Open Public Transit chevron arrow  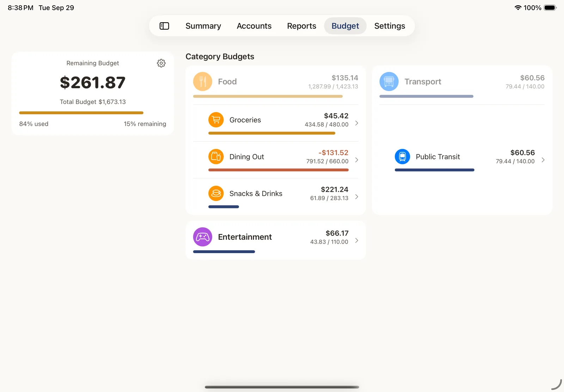(543, 160)
